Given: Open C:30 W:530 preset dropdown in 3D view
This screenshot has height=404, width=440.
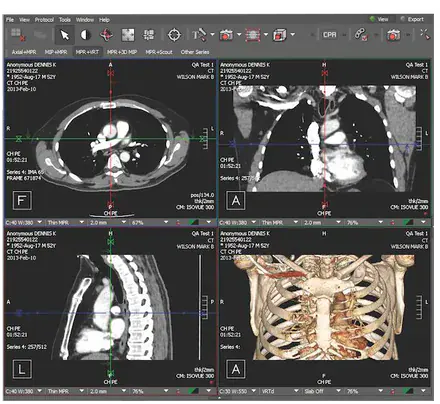Looking at the screenshot, I should coord(238,391).
